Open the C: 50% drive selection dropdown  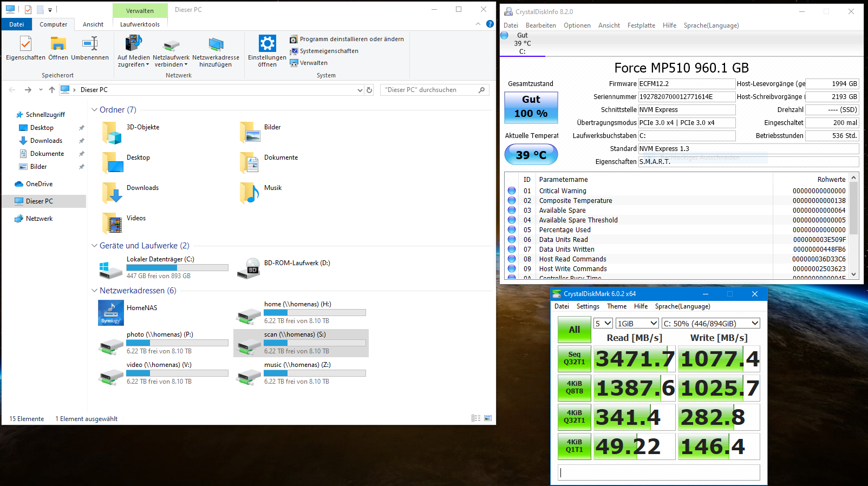[711, 324]
